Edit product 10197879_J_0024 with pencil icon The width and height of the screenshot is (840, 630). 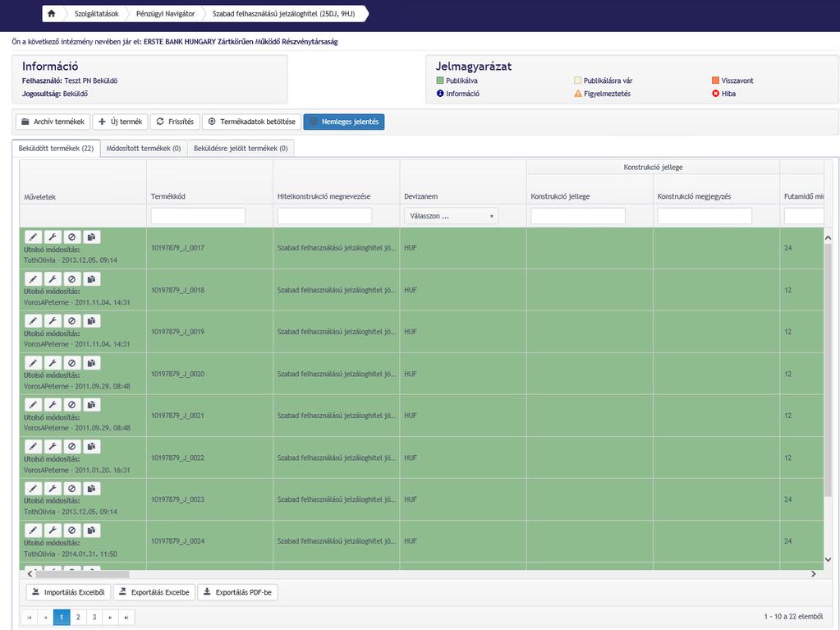pyautogui.click(x=33, y=531)
